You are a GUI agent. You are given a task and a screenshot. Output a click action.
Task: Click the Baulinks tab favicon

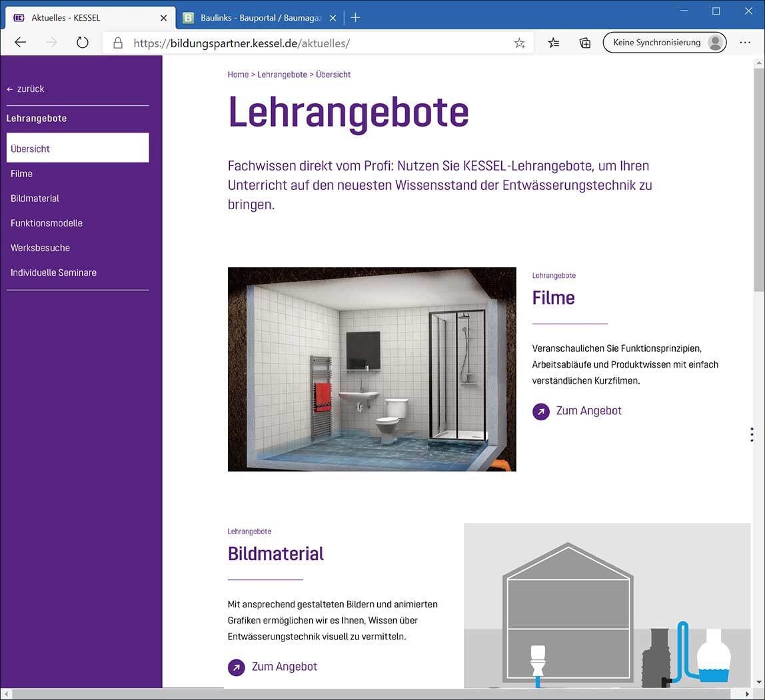pyautogui.click(x=188, y=18)
